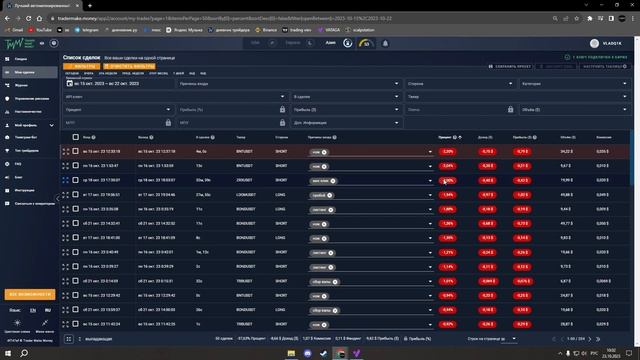
Task: Open rows-per-page dropdown in table footer
Action: coord(513,338)
